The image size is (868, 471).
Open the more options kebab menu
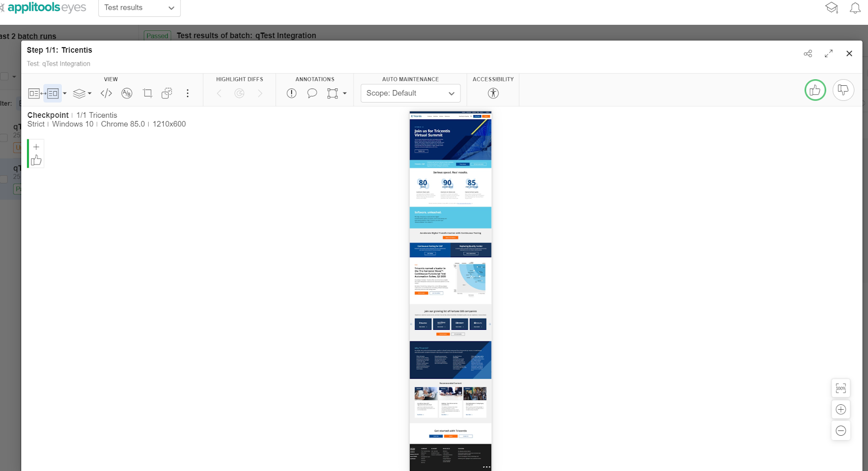(188, 93)
